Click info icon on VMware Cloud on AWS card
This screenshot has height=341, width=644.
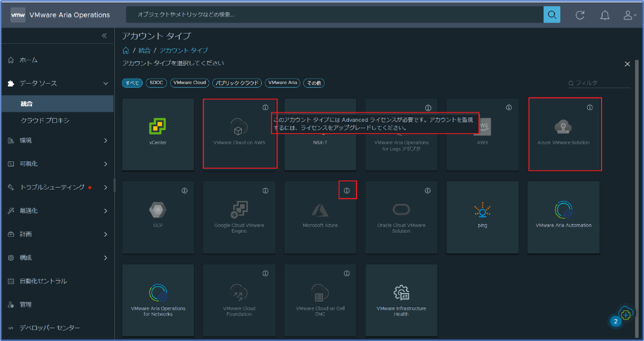(265, 107)
